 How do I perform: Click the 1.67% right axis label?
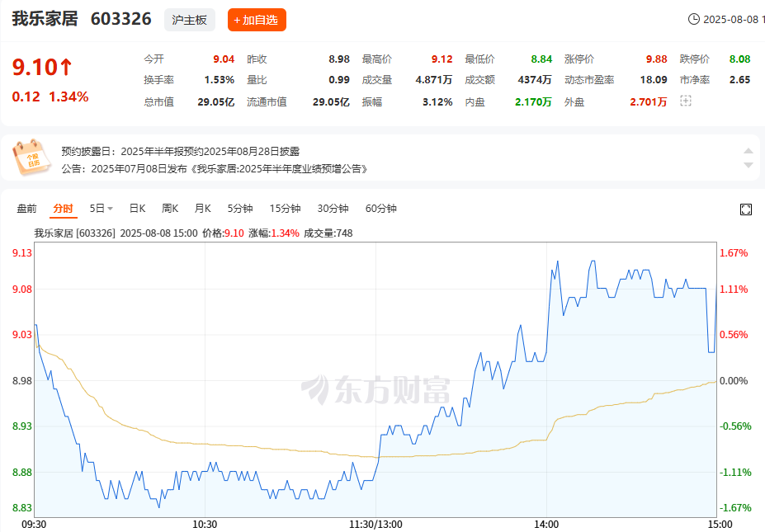pos(734,252)
